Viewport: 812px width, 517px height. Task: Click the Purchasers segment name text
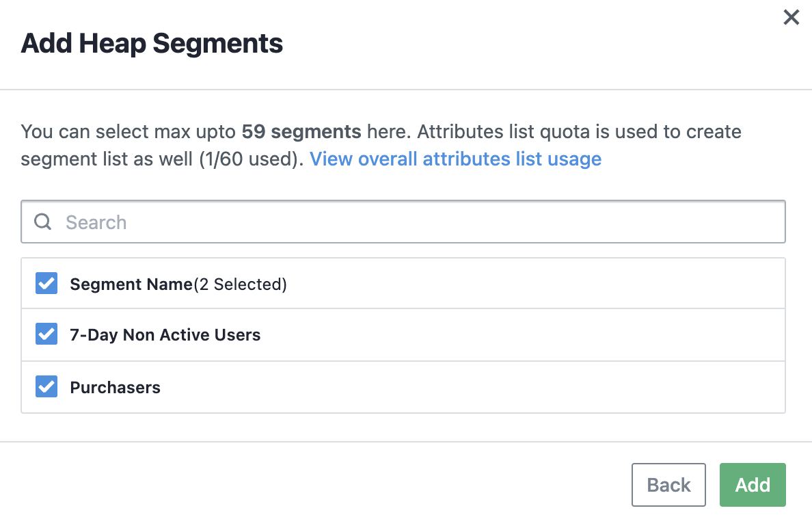click(115, 388)
